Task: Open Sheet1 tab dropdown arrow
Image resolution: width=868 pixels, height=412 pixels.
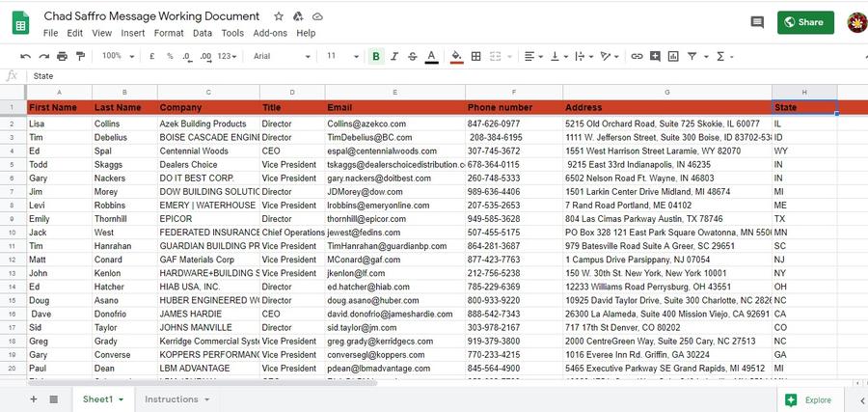Action: pyautogui.click(x=122, y=399)
